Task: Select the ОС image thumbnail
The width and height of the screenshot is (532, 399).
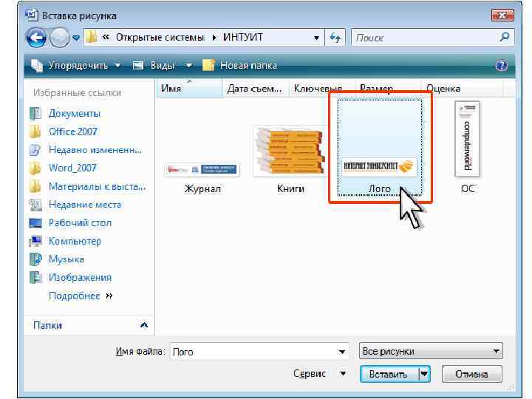Action: [467, 139]
